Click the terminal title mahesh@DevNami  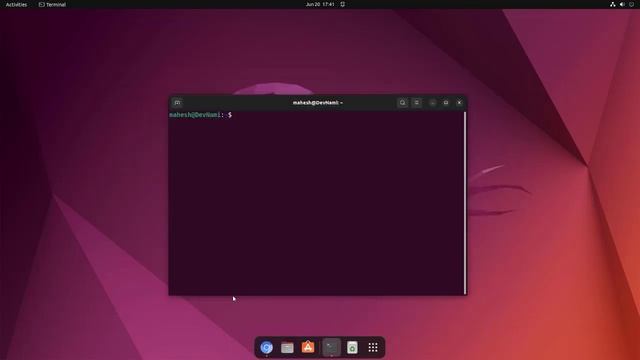(318, 102)
